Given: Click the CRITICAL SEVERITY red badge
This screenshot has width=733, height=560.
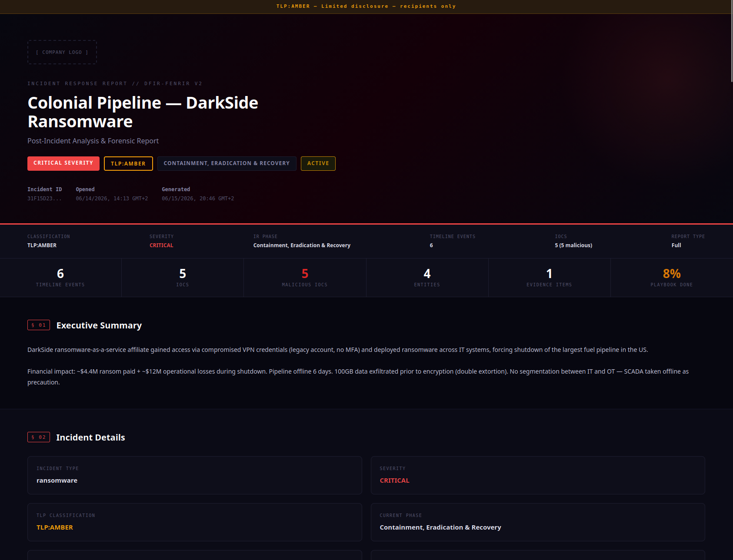Looking at the screenshot, I should pos(63,163).
